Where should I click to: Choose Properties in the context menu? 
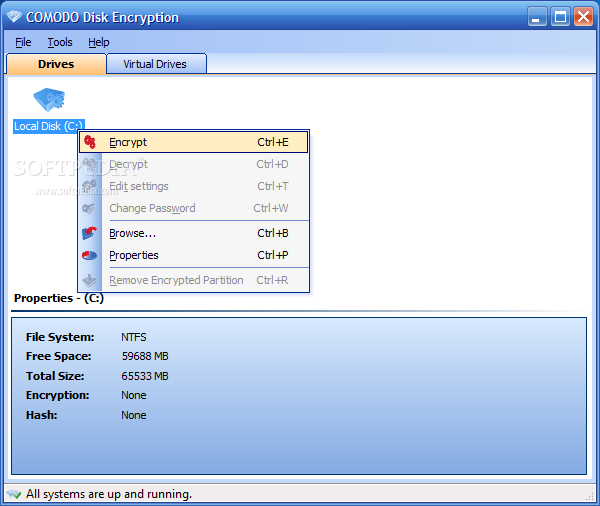pos(194,255)
